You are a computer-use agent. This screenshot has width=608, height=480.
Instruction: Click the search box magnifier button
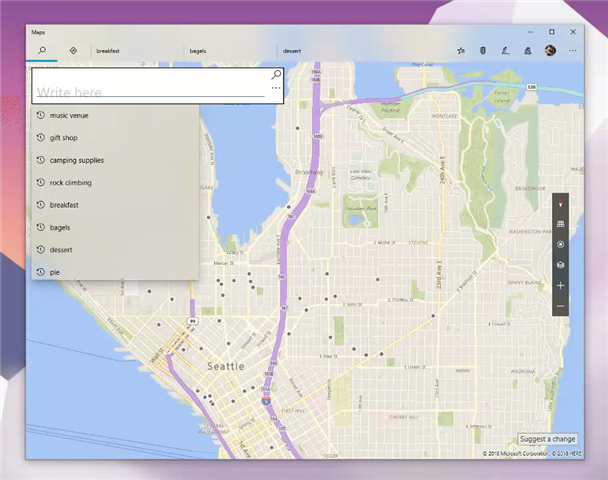276,75
